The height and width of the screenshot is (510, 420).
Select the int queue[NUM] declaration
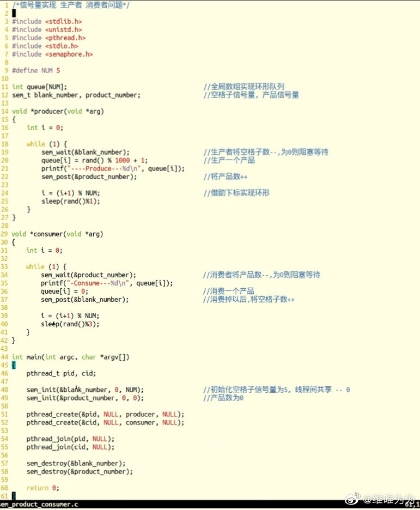39,87
